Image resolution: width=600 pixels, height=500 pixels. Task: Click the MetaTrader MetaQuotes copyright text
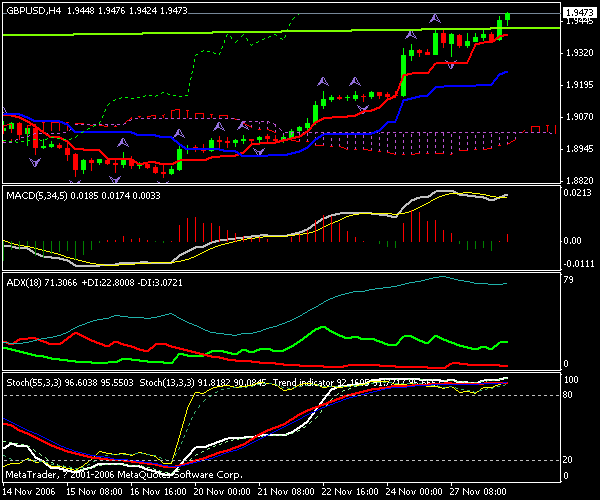[124, 475]
